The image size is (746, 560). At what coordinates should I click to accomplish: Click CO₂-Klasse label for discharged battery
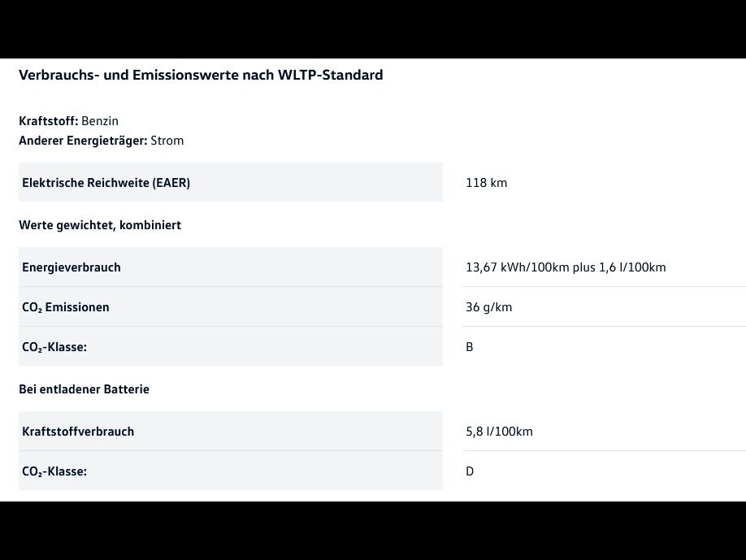pyautogui.click(x=54, y=471)
